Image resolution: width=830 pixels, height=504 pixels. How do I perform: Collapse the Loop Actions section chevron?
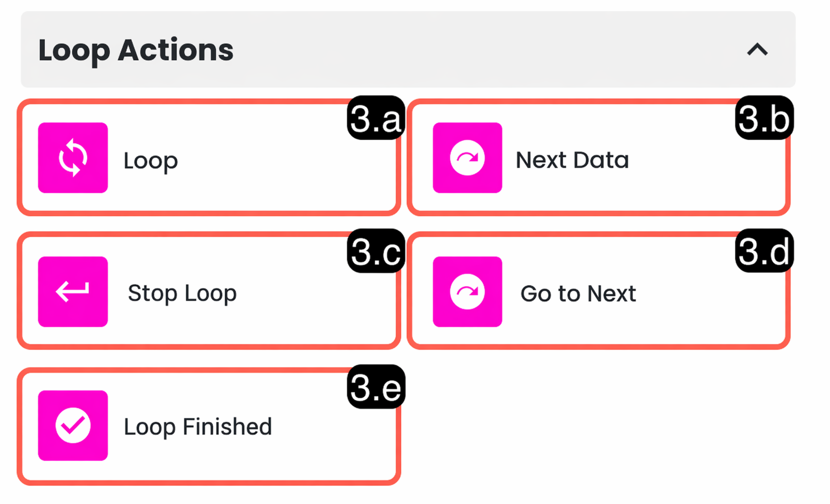(757, 50)
